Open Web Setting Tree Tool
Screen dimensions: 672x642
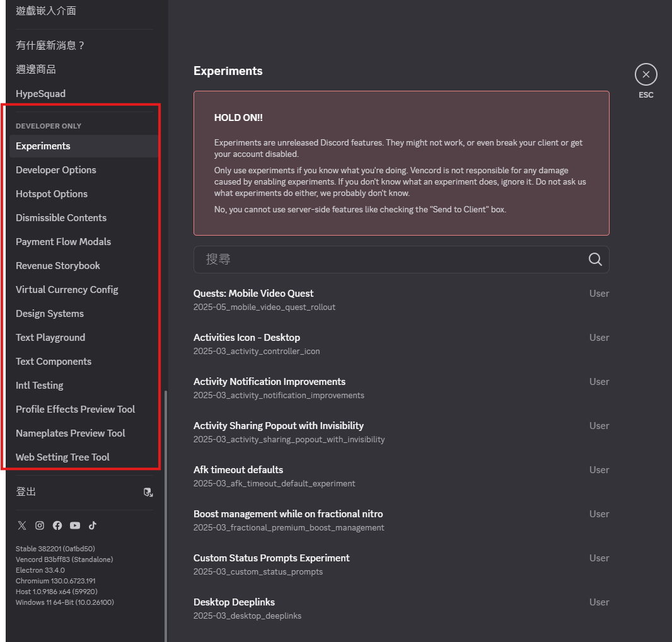click(x=84, y=458)
